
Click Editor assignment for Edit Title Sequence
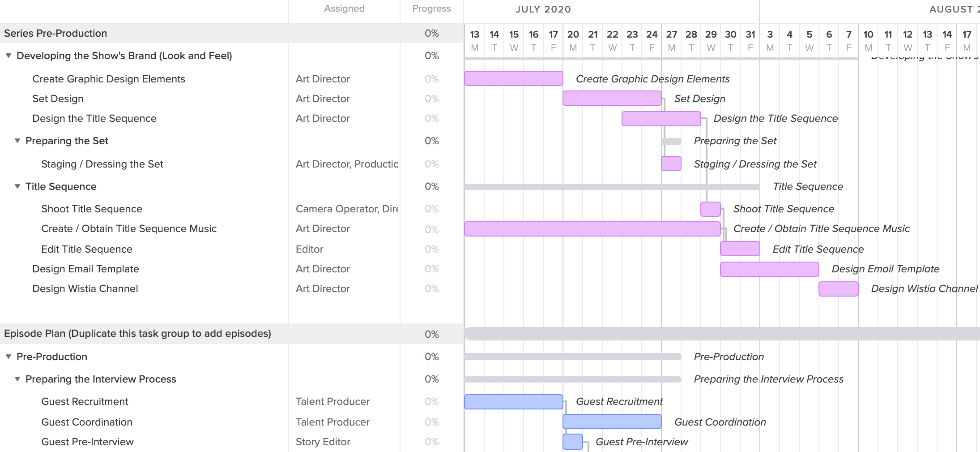pyautogui.click(x=309, y=249)
